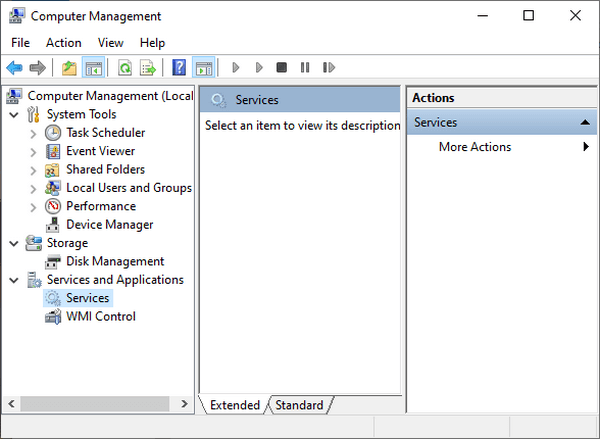600x439 pixels.
Task: Select Computer Management (Local) root label
Action: [110, 96]
